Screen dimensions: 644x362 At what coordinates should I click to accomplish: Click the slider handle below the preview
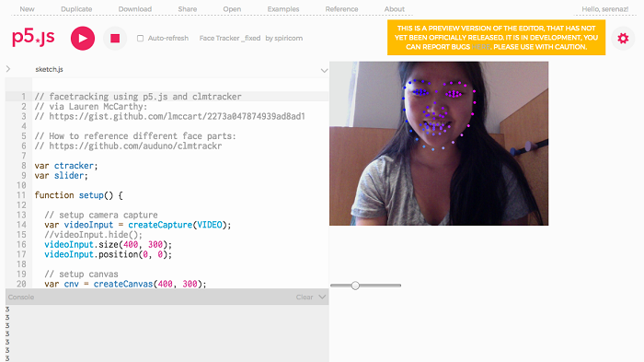pyautogui.click(x=355, y=286)
